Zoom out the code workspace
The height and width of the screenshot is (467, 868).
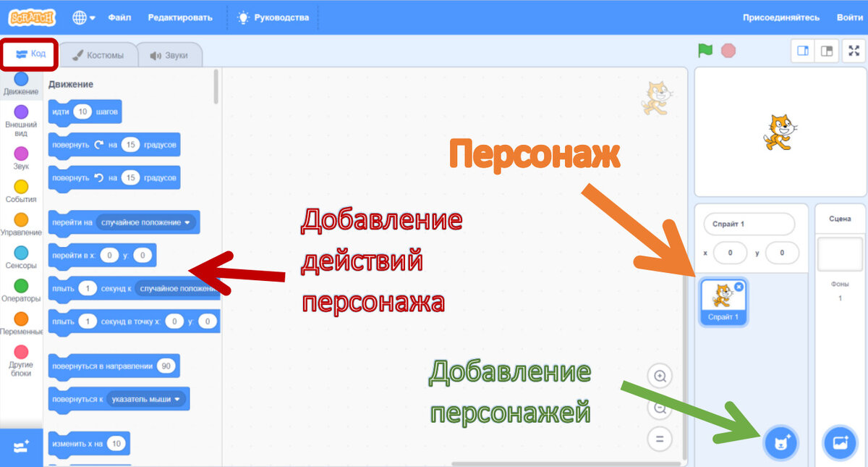[660, 408]
